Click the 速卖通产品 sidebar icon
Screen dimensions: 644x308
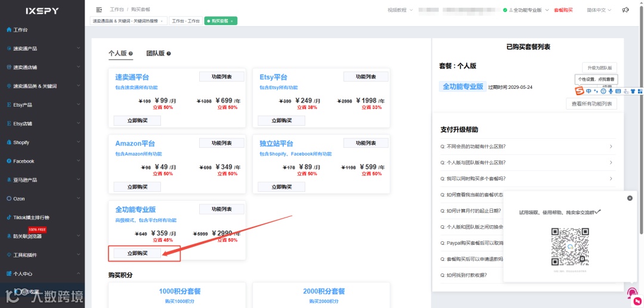click(9, 48)
